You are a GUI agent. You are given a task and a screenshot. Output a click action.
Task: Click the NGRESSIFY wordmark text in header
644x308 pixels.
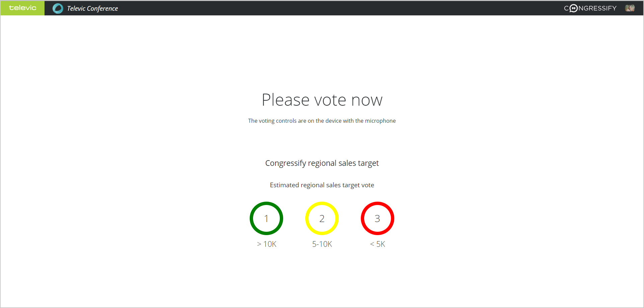(x=597, y=8)
